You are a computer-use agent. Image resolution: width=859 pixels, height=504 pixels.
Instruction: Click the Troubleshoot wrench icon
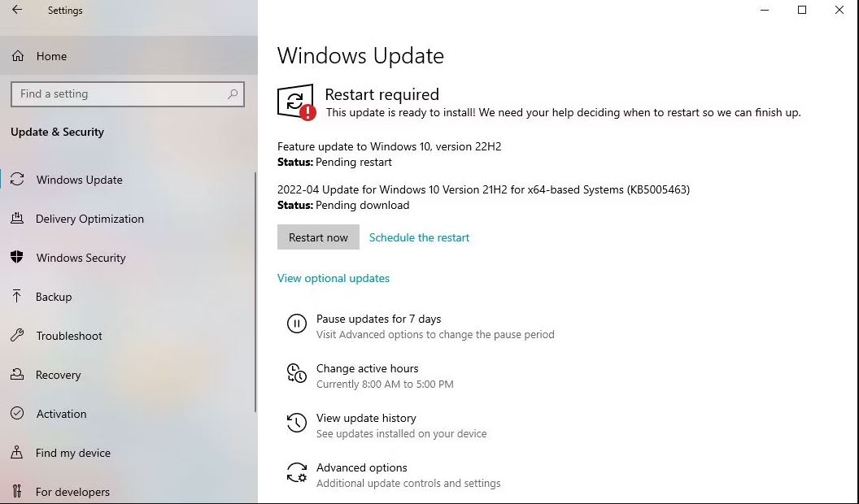click(17, 336)
